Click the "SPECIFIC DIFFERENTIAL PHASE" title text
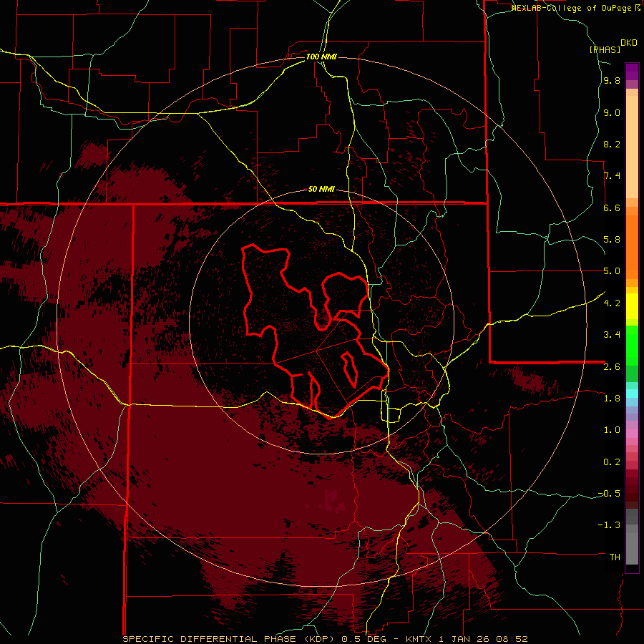Viewport: 644px width, 644px height. click(x=209, y=639)
